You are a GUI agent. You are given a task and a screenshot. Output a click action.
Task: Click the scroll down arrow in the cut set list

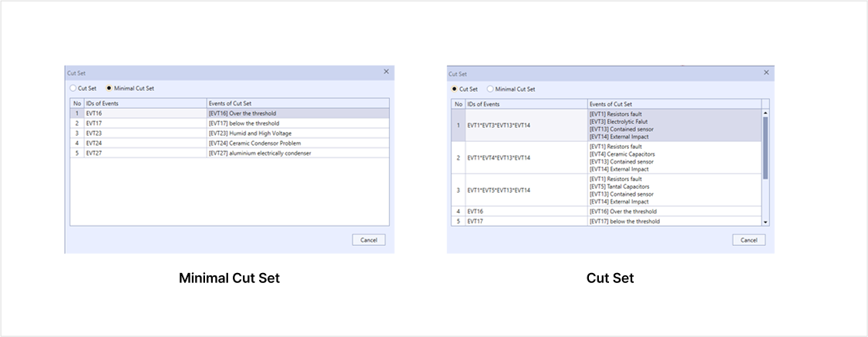pyautogui.click(x=765, y=222)
